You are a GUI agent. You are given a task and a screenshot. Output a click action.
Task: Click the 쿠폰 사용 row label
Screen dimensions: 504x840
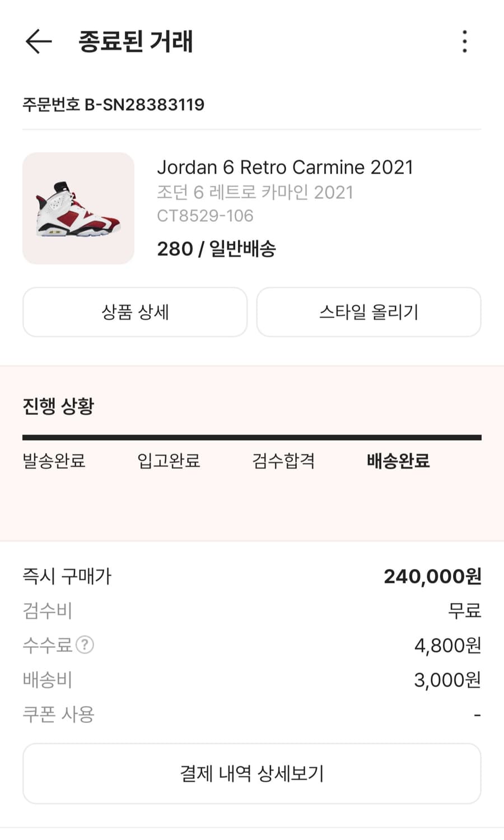click(58, 714)
